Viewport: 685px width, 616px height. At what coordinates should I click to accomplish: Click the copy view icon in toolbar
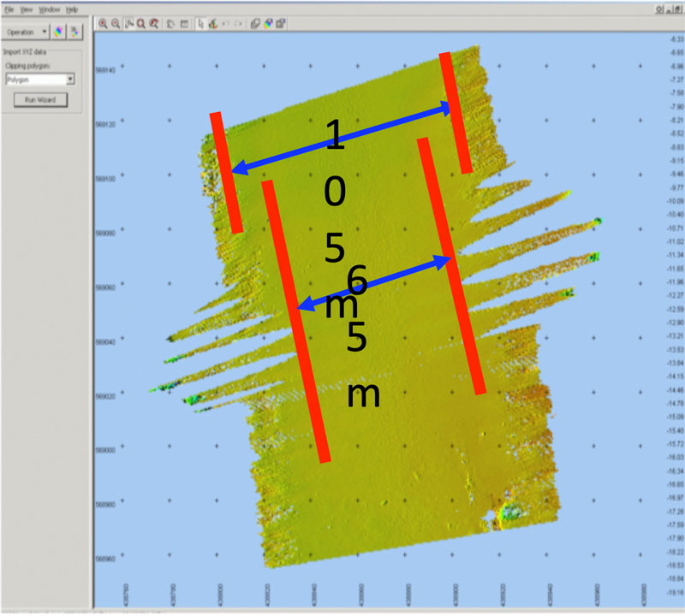pyautogui.click(x=172, y=24)
